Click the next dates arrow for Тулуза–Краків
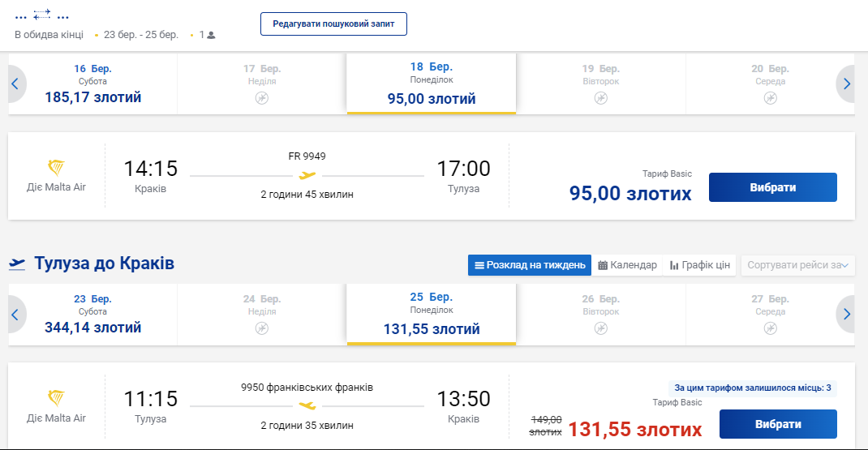The width and height of the screenshot is (868, 450). pyautogui.click(x=847, y=314)
